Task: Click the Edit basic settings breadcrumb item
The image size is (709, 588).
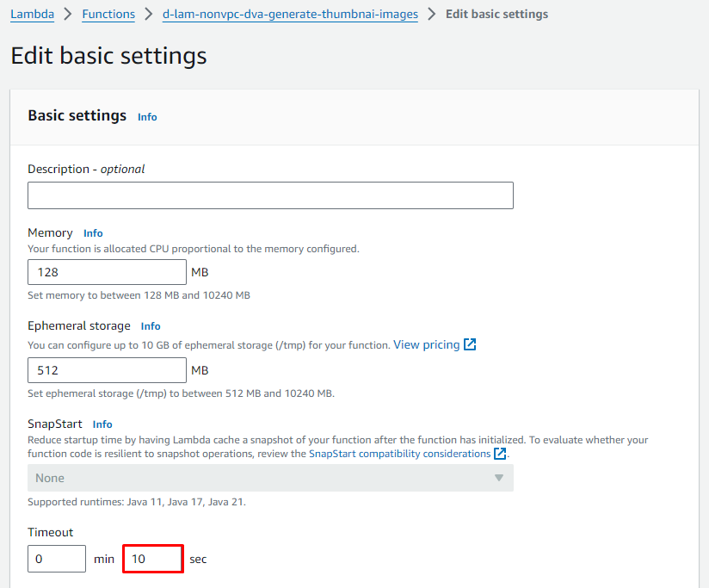Action: (x=496, y=14)
